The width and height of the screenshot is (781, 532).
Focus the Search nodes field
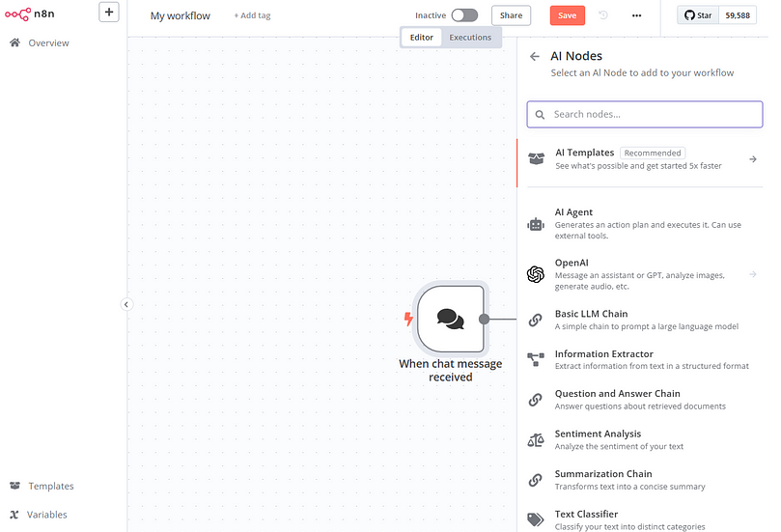click(645, 115)
